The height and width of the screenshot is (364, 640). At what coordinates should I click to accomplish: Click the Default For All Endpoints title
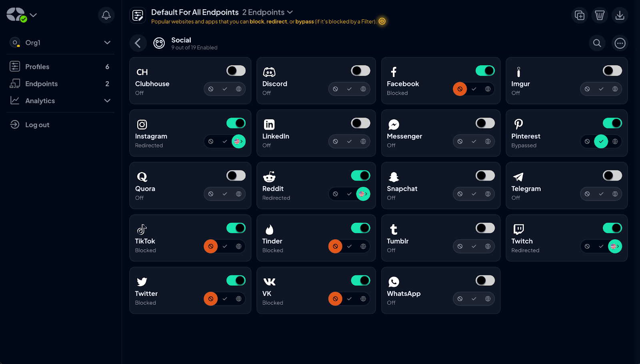click(195, 12)
